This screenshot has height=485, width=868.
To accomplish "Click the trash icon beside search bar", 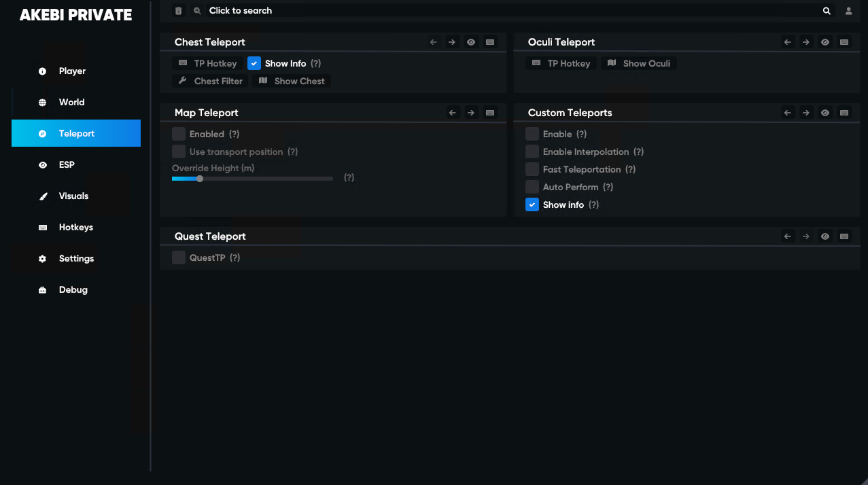I will pyautogui.click(x=179, y=11).
